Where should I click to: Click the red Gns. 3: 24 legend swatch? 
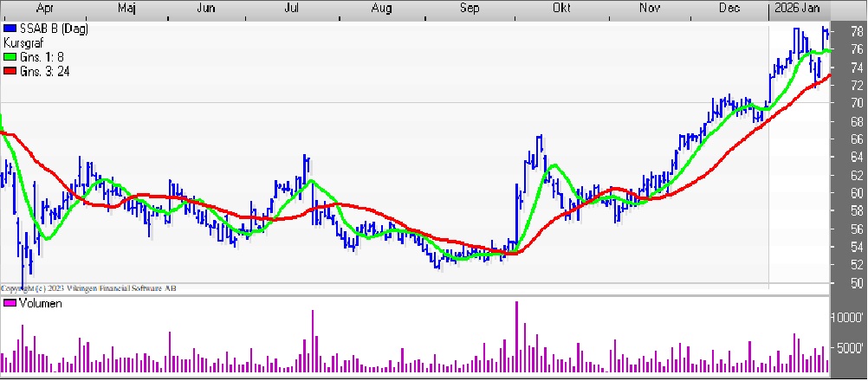click(9, 71)
